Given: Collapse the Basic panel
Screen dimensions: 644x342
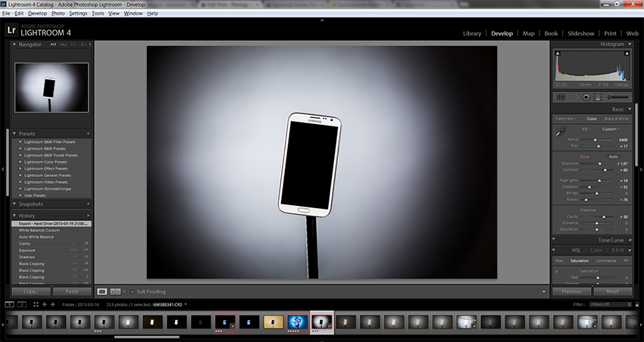Looking at the screenshot, I should tap(629, 109).
